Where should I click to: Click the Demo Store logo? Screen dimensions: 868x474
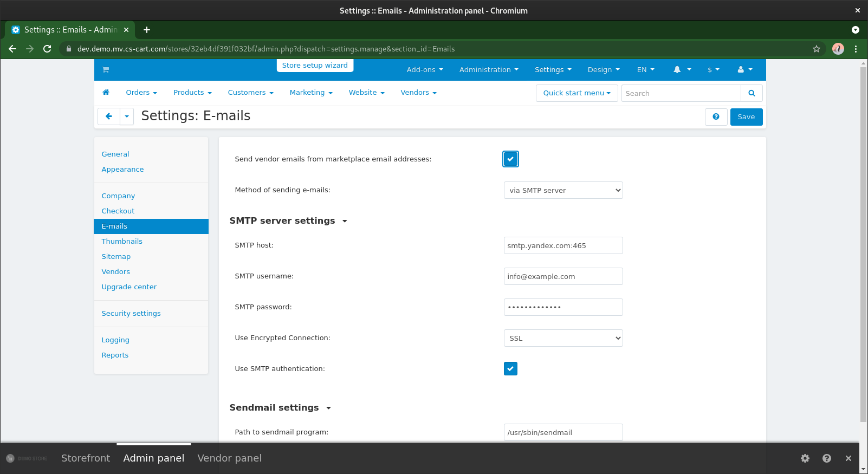coord(27,458)
